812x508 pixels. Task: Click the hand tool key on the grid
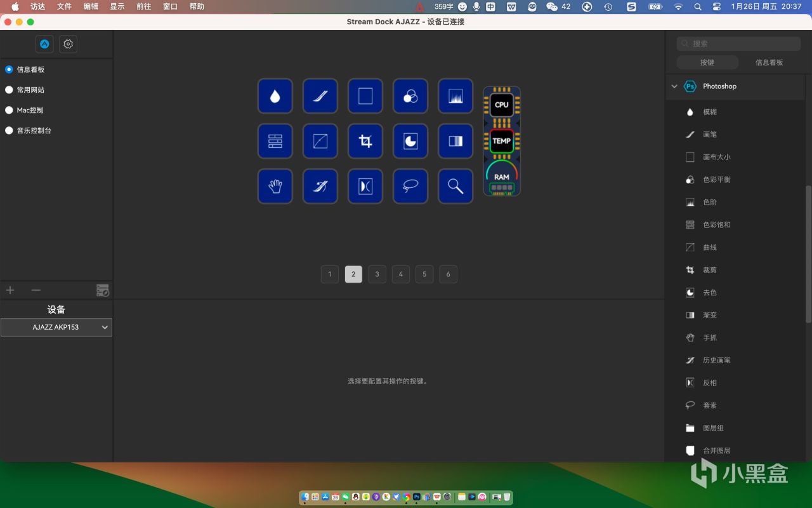tap(275, 186)
